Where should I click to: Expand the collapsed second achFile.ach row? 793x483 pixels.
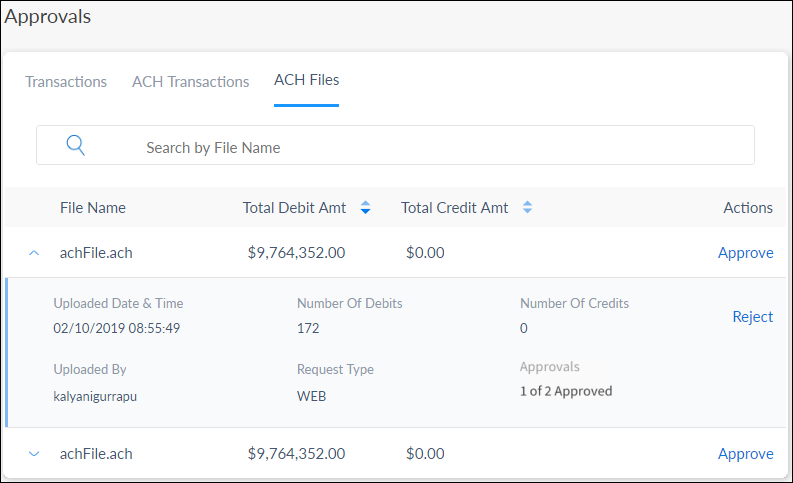coord(34,454)
